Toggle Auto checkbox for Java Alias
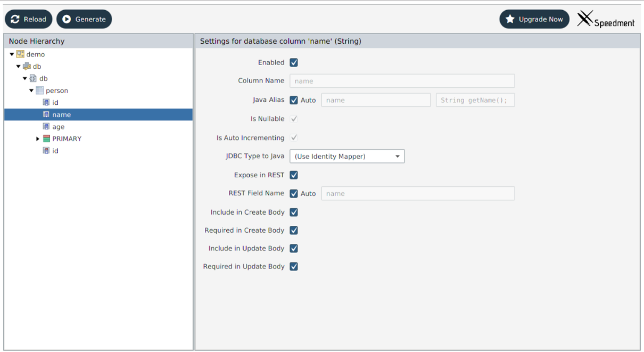Viewport: 644px width, 352px height. click(x=294, y=100)
